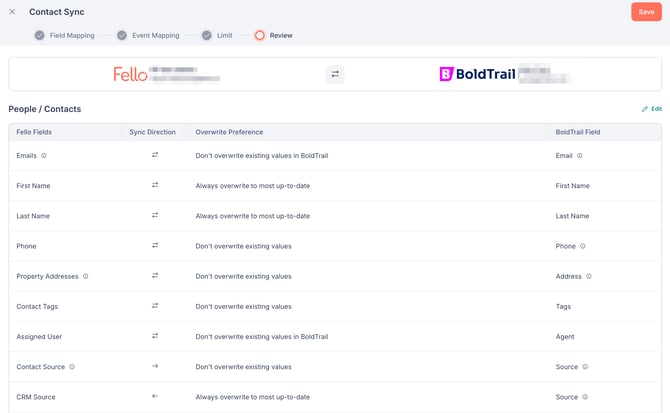
Task: Switch to the Limit step
Action: coord(216,35)
